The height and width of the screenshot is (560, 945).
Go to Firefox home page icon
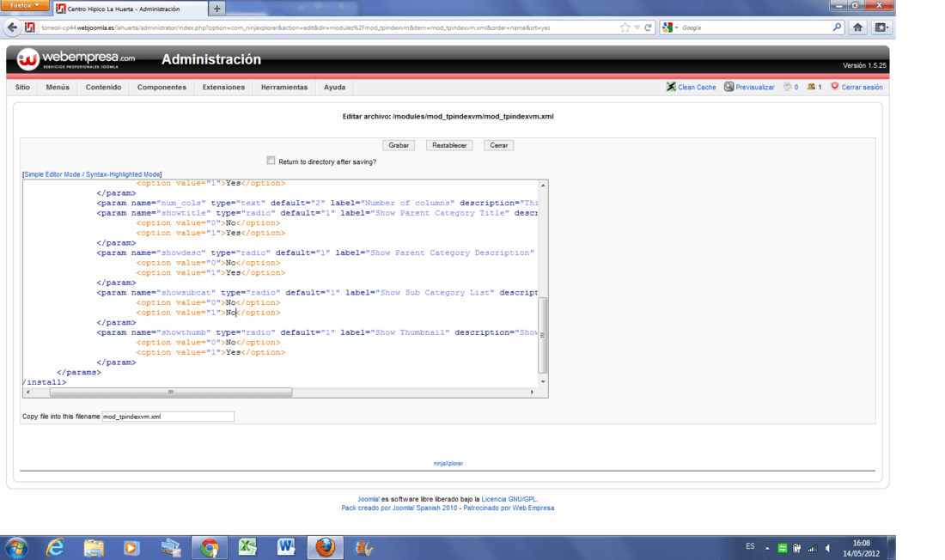(857, 27)
